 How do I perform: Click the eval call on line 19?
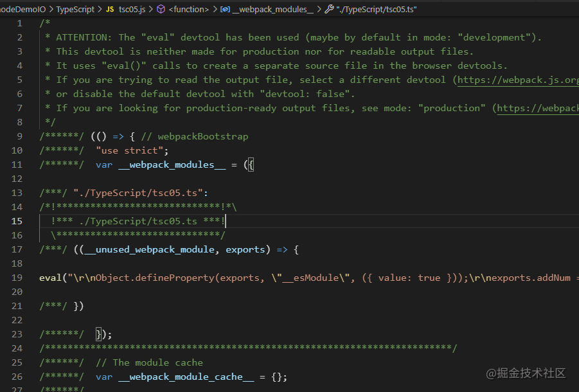(51, 278)
